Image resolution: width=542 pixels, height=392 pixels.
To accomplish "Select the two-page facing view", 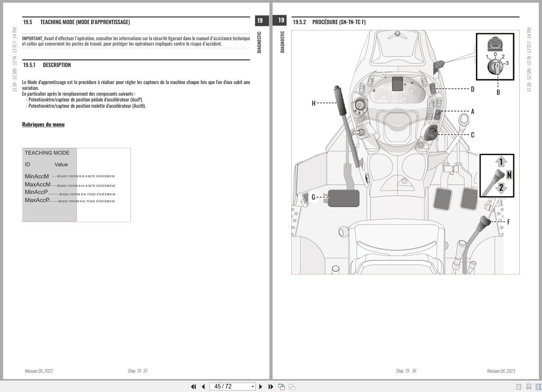I will pos(538,387).
